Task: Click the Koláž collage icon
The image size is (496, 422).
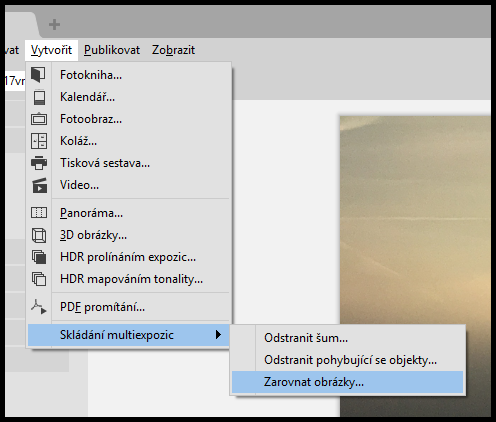Action: click(39, 141)
